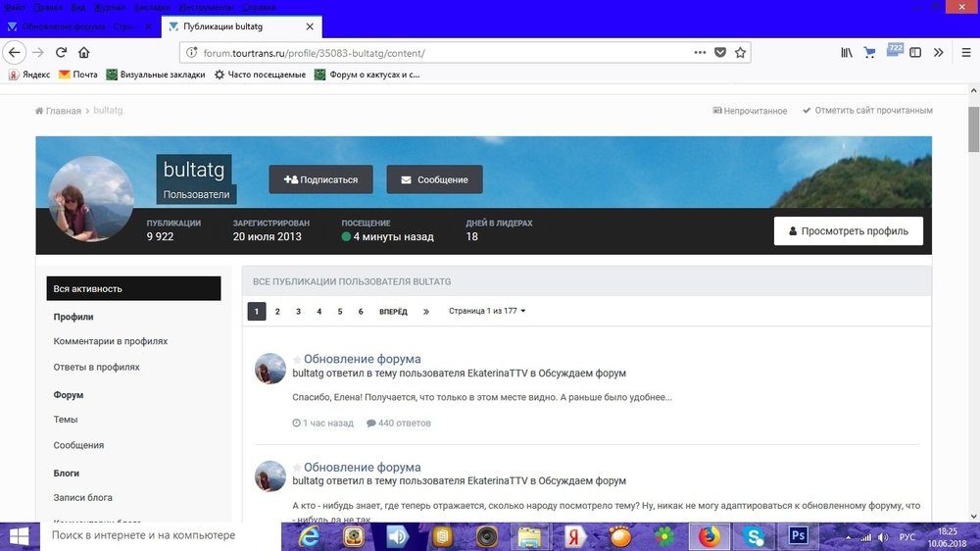Image resolution: width=980 pixels, height=551 pixels.
Task: Open Страница 1 из 177 dropdown
Action: 487,311
